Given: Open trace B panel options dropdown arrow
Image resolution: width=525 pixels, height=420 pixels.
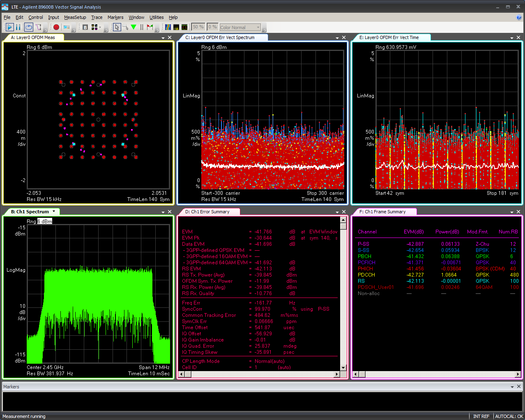Looking at the screenshot, I should click(x=163, y=212).
